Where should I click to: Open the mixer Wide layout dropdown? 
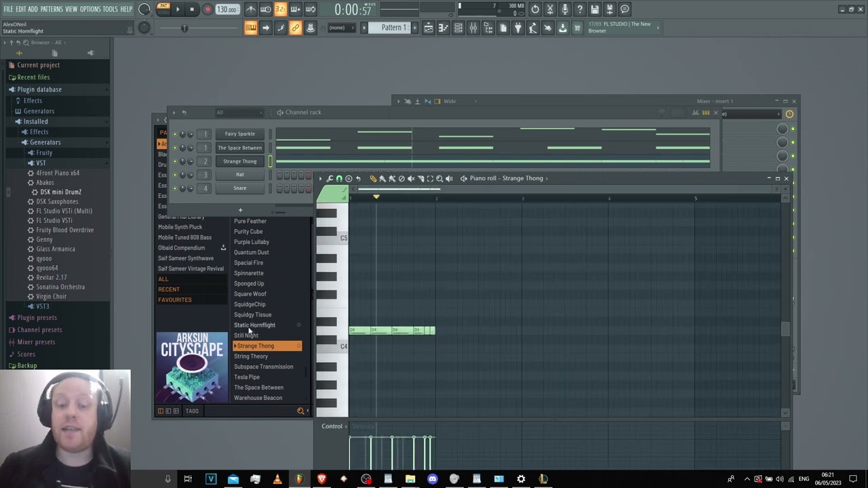[450, 101]
